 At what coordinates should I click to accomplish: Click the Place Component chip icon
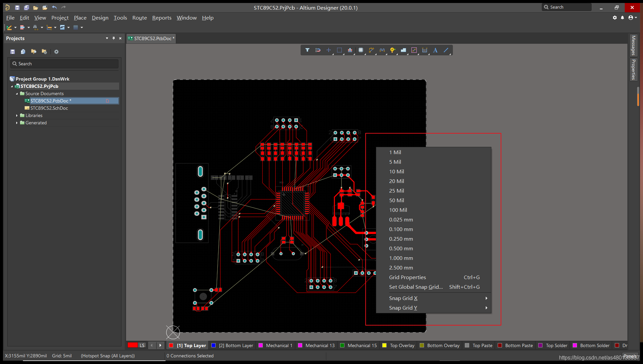361,50
